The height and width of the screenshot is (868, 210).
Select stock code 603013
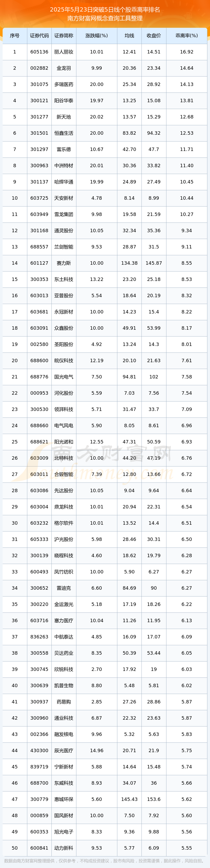(x=39, y=296)
